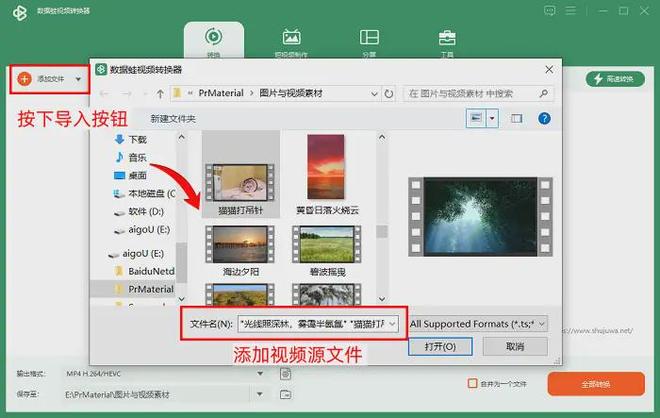Toggle the preview pane icon in dialog
The image size is (660, 418).
point(517,118)
